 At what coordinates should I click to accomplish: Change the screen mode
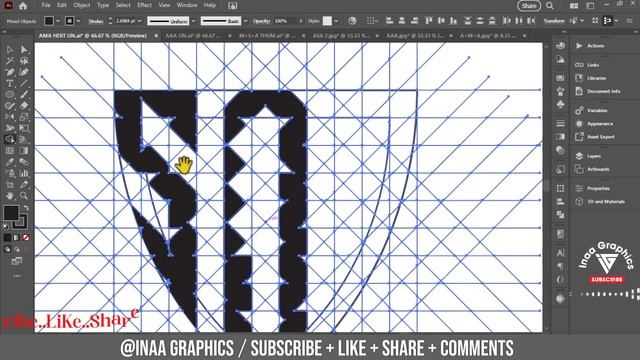coord(17,261)
